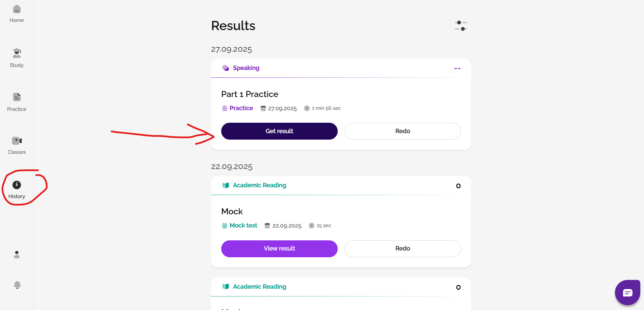Viewport: 644px width, 310px height.
Task: Click the Speaking category label
Action: pos(246,68)
